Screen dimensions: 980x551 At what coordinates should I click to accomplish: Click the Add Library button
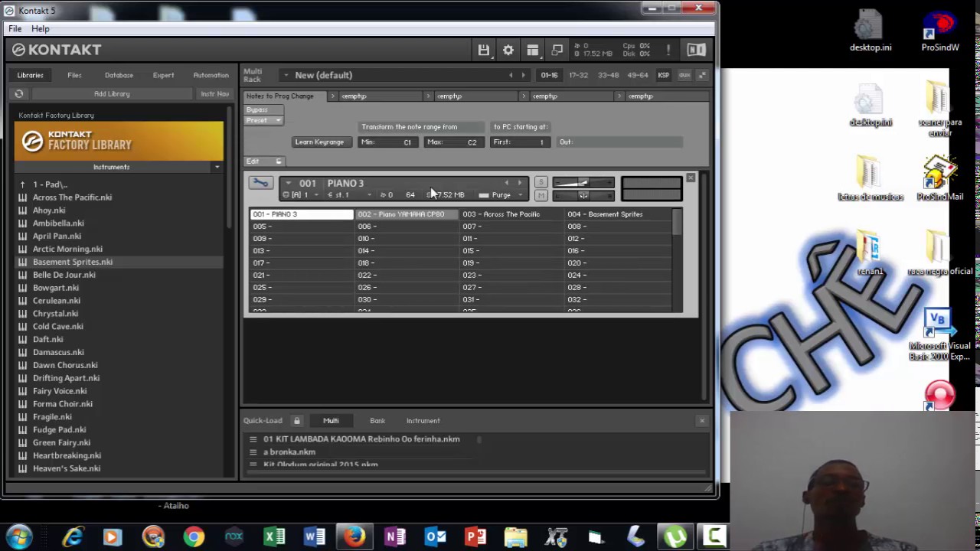click(112, 93)
